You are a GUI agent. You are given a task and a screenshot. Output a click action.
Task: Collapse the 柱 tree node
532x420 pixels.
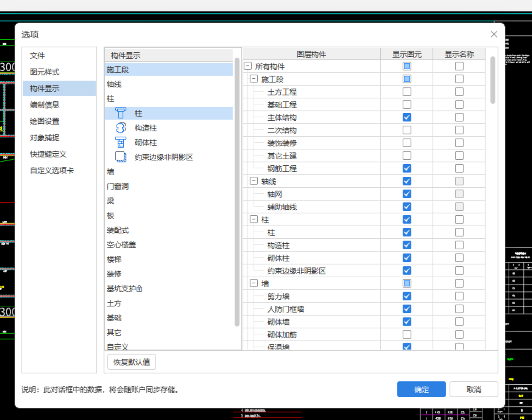(254, 219)
